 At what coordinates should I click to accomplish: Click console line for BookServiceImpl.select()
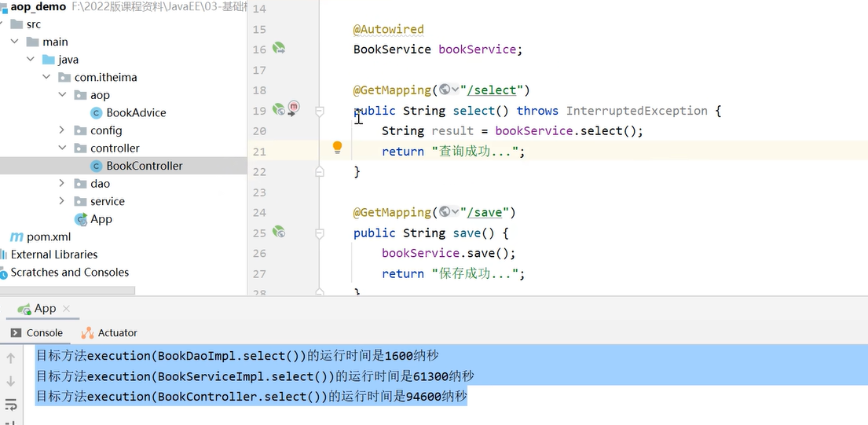(255, 376)
